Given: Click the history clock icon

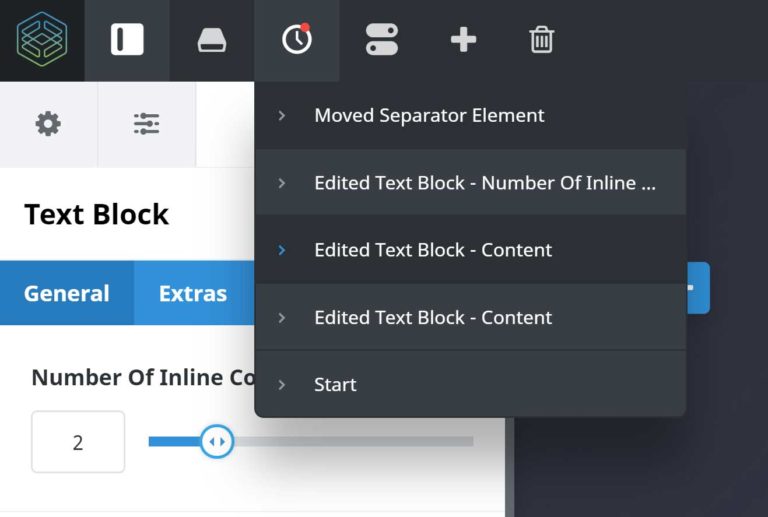Looking at the screenshot, I should click(297, 40).
